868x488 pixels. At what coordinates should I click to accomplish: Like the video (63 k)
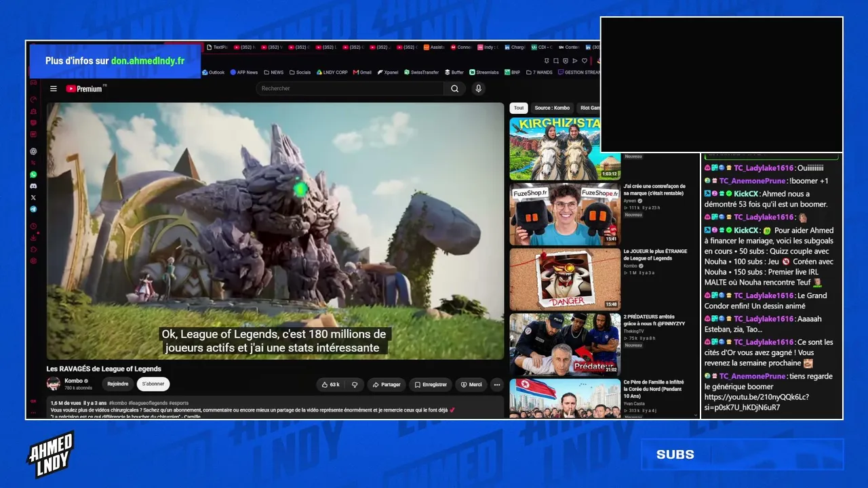coord(331,384)
